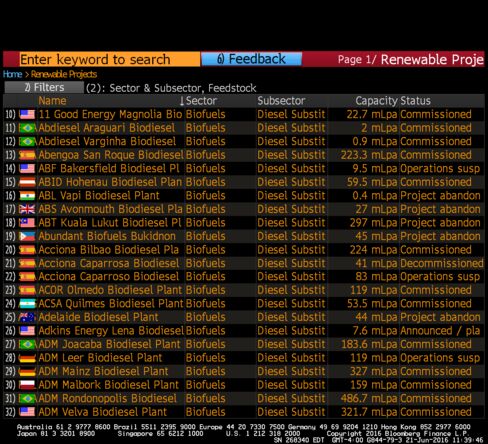Click the US flag beside 11 Good Energy Magnolia

click(x=27, y=115)
